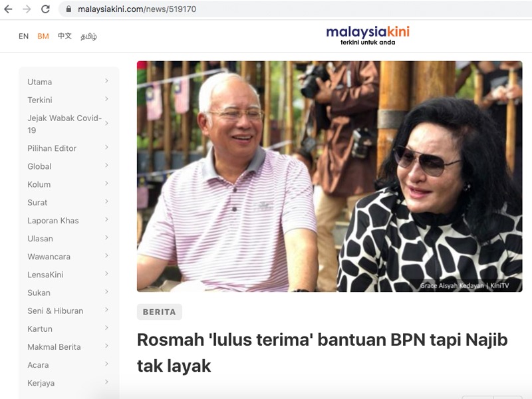532x399 pixels.
Task: Click the address bar URL field
Action: [295, 9]
